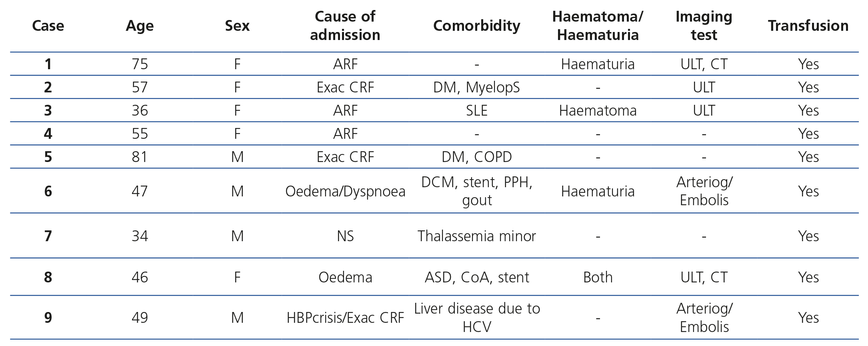Click the Comorbidity column header
Viewport: 868px width, 346px height.
point(476,26)
